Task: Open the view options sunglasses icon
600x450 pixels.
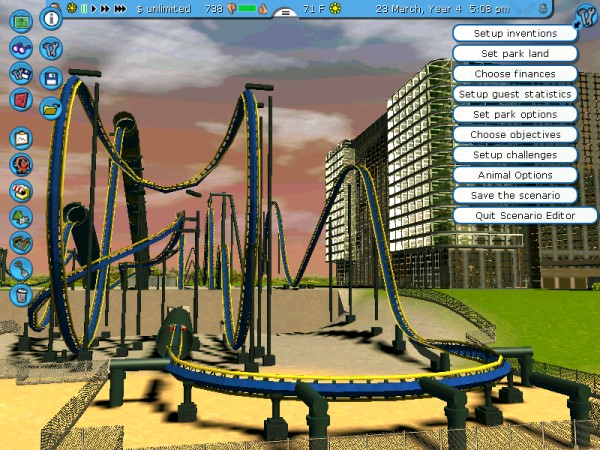Action: (x=21, y=48)
